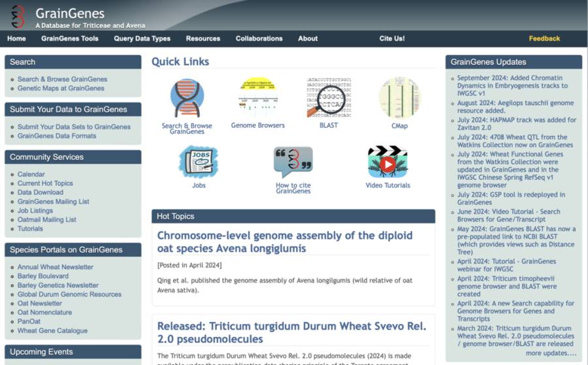
Task: Click the GrainGenes site title text
Action: 70,14
